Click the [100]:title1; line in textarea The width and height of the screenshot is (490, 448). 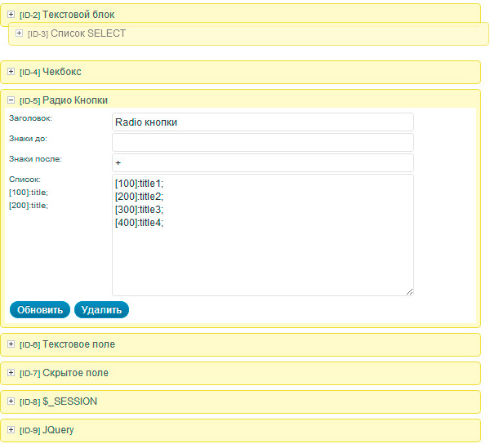pos(139,184)
